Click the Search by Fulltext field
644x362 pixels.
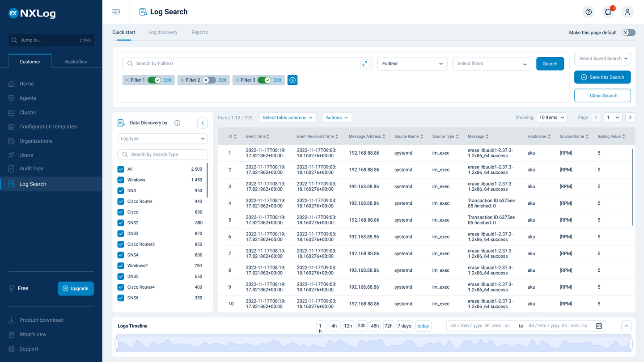tap(247, 63)
